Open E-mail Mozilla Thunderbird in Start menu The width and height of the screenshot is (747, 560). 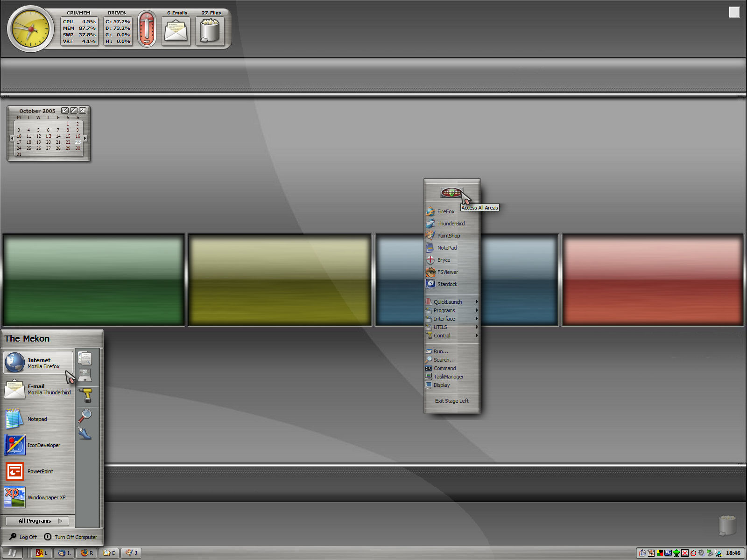[x=38, y=389]
